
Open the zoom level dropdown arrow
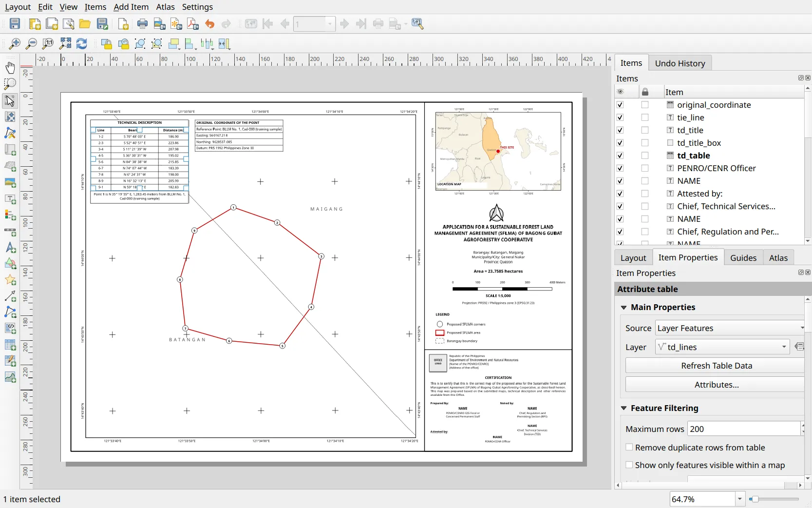(740, 499)
